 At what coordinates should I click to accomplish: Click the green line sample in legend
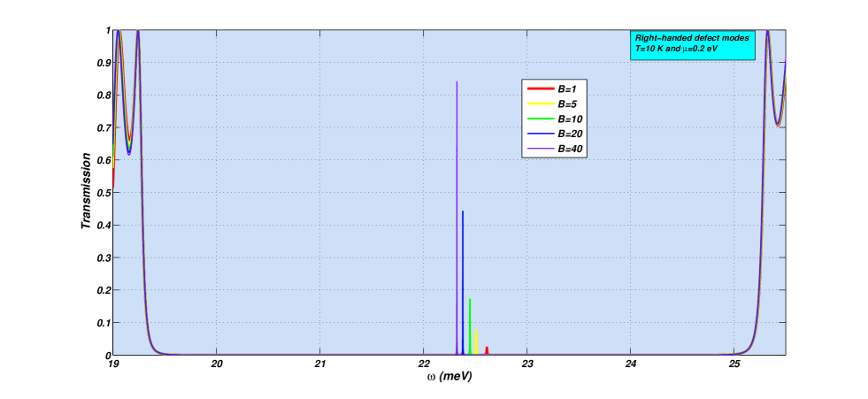[x=541, y=119]
